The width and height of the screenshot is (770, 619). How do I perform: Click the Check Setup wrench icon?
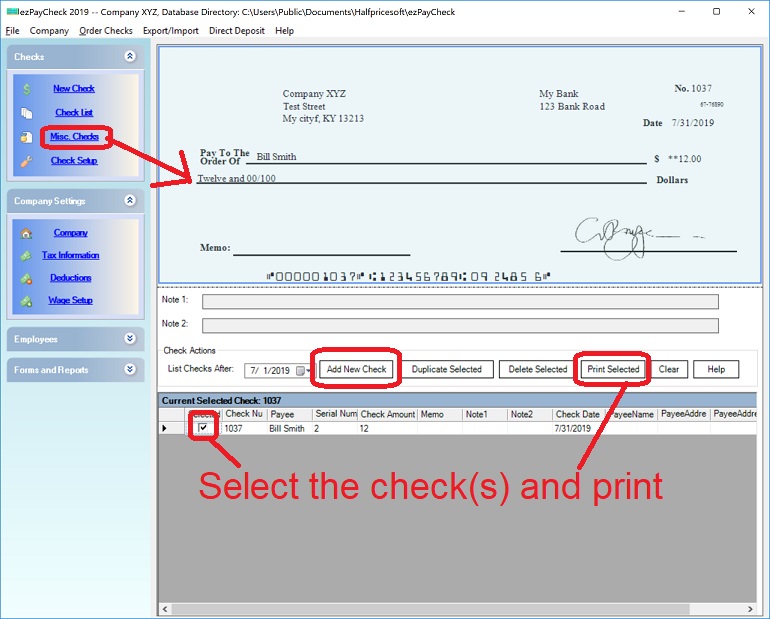[27, 161]
